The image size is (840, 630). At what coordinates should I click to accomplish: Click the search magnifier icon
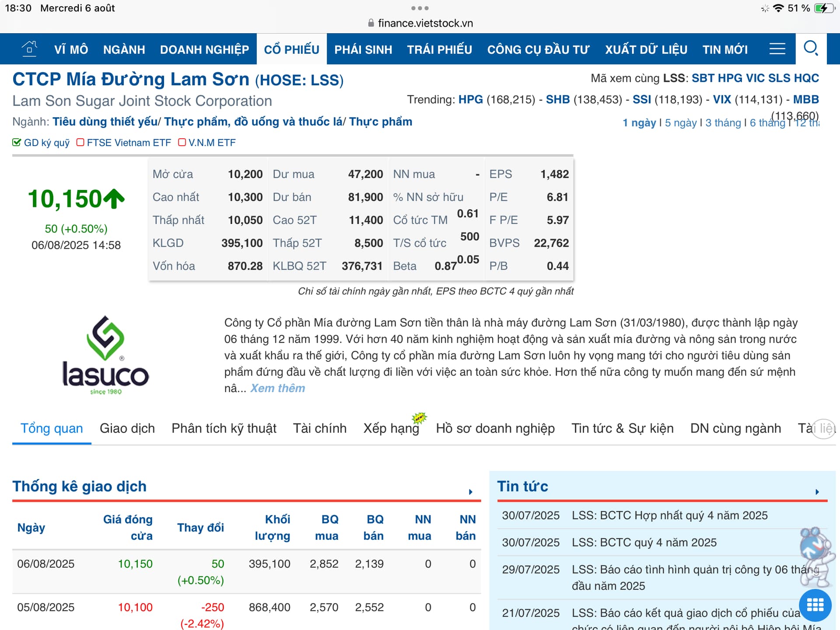[x=811, y=48]
